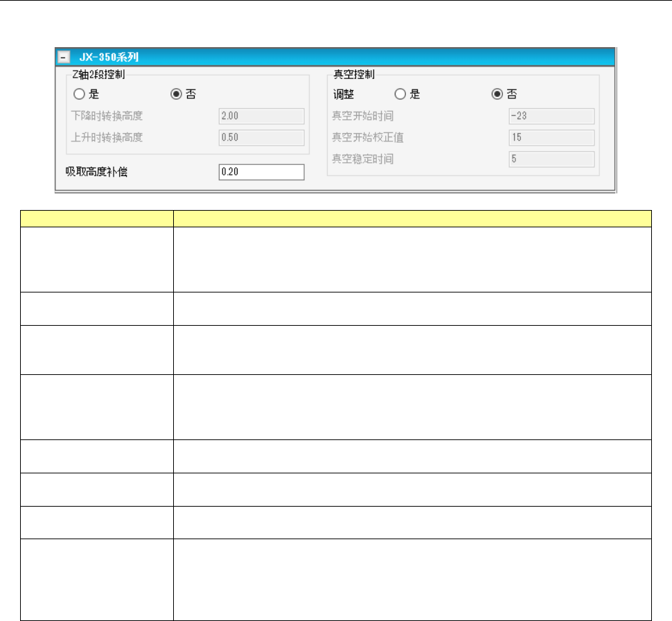Click the Z轴2段控制 group label
This screenshot has height=621, width=672.
(98, 75)
